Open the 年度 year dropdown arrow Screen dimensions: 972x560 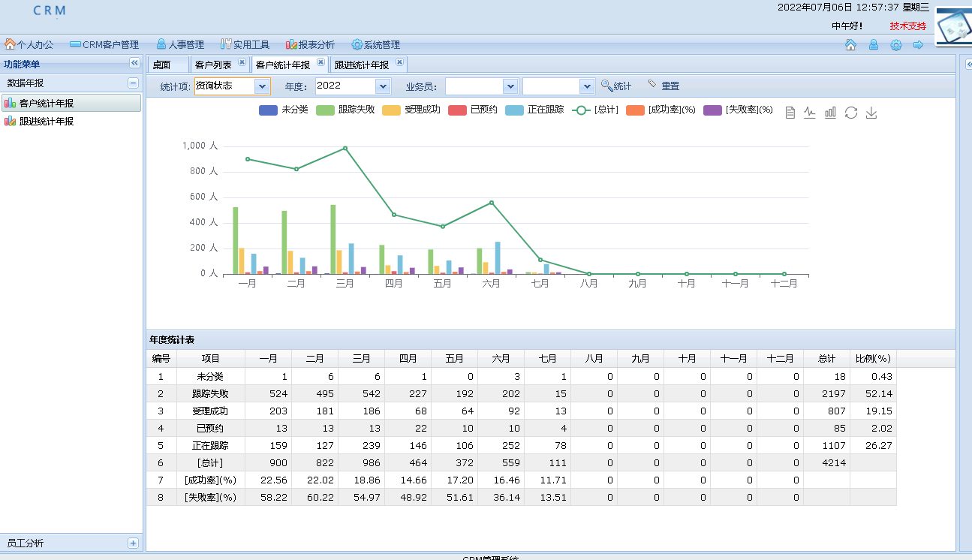point(383,86)
